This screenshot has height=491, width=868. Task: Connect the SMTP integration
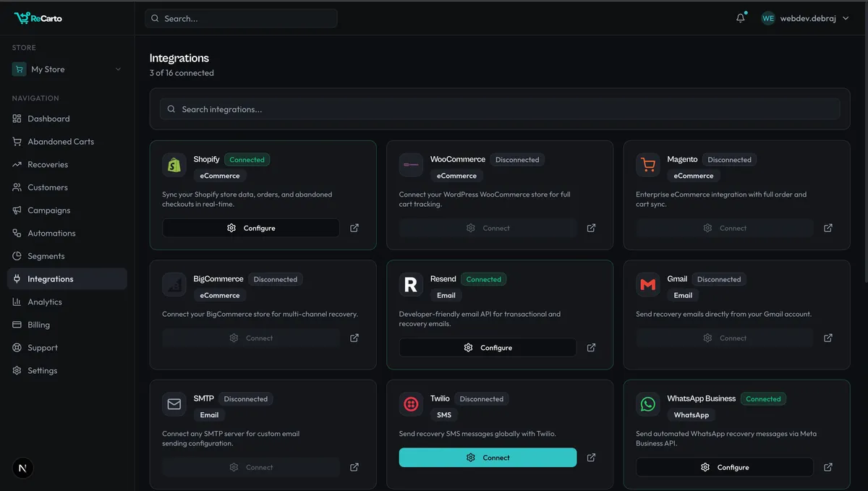[x=251, y=467]
